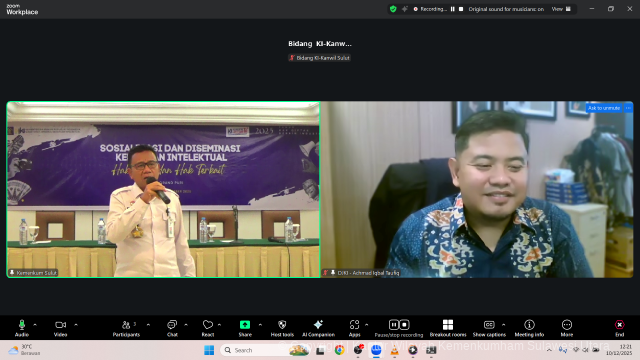The width and height of the screenshot is (640, 360).
Task: Open VLC media player from taskbar
Action: (394, 350)
